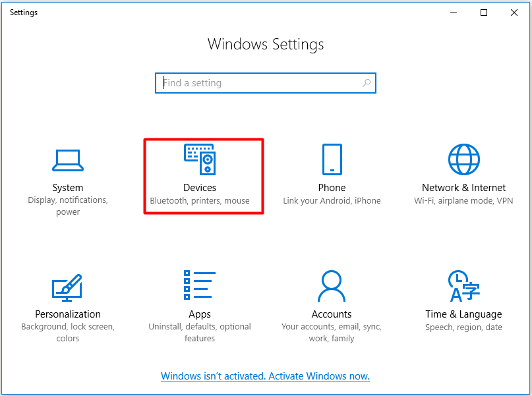Screen dimensions: 532x396
Task: Click 'Bluetooth, printers, mouse' description
Action: coord(200,201)
